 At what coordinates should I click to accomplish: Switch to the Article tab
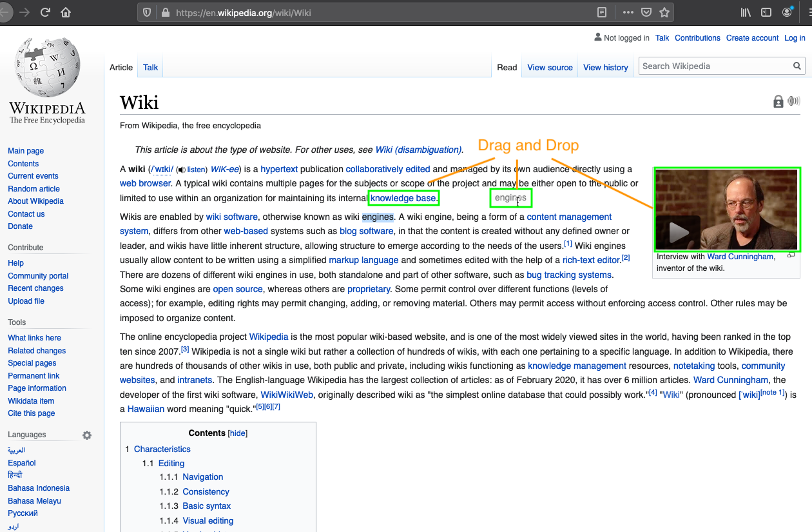coord(121,67)
